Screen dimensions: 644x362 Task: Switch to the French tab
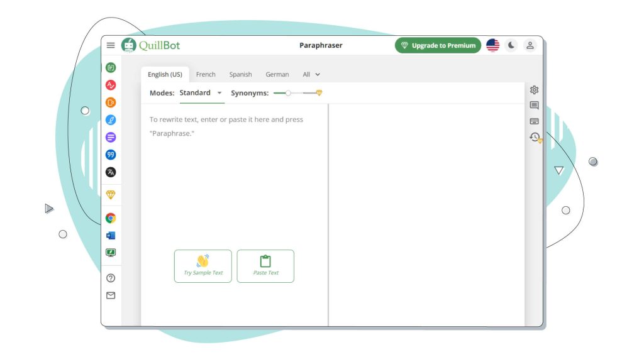[206, 74]
